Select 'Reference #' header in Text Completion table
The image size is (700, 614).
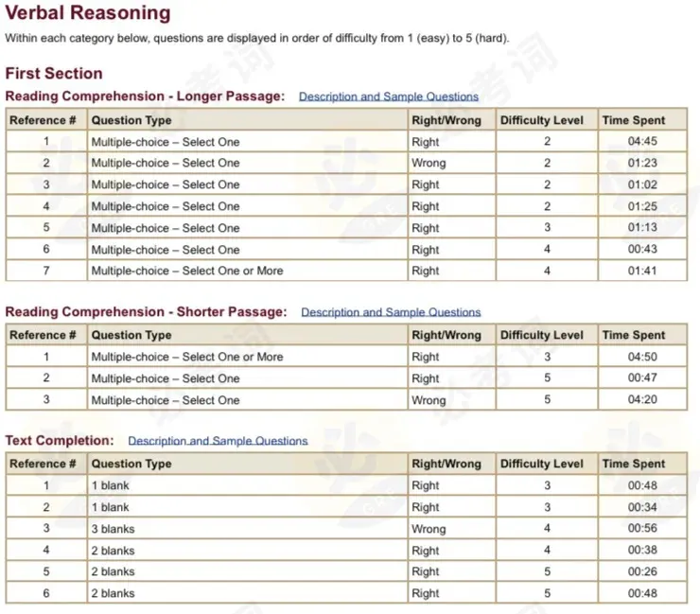(x=44, y=464)
